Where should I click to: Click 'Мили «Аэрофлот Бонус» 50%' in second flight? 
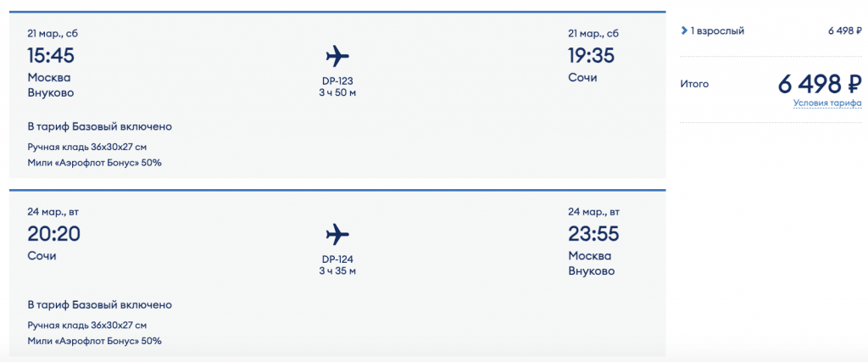94,341
